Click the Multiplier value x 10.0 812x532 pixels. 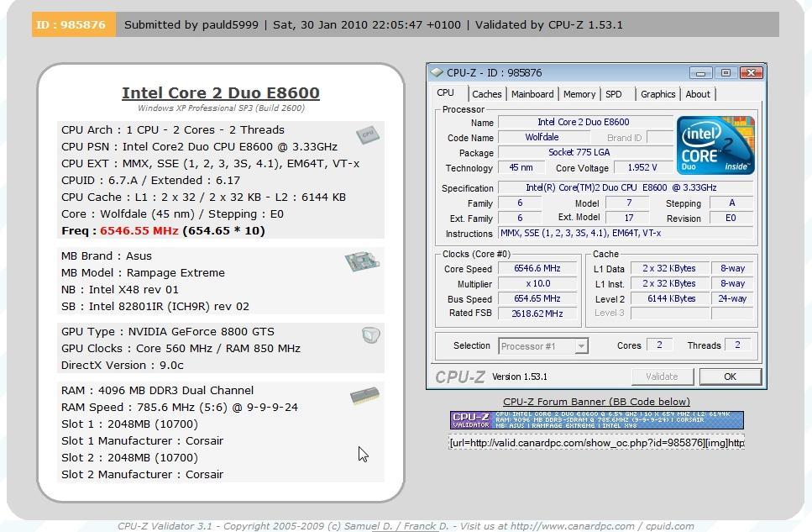[x=537, y=283]
